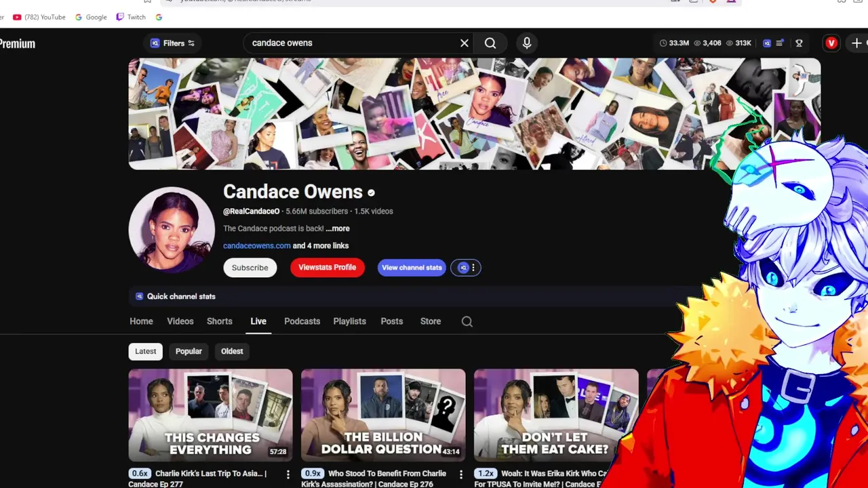This screenshot has width=868, height=488.
Task: Open candaceowens.com link
Action: coord(256,246)
